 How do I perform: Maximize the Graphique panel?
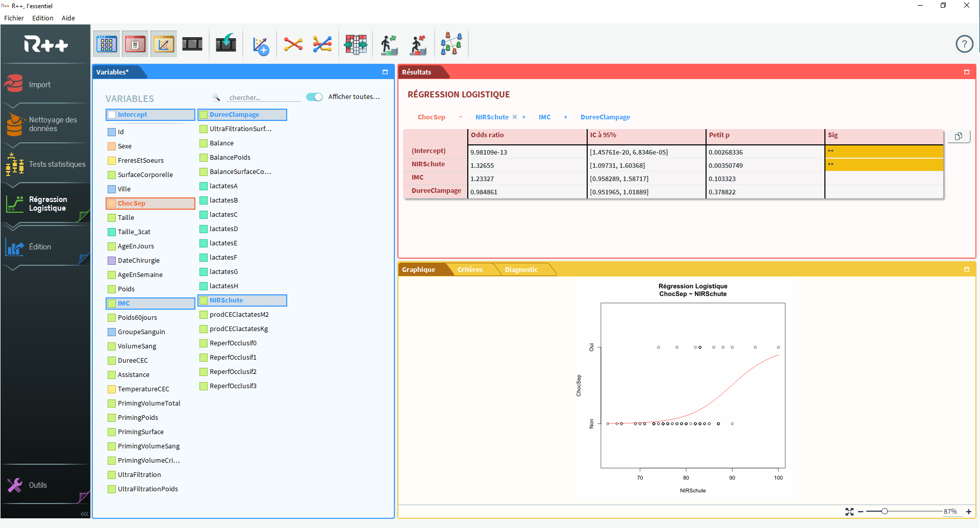point(966,269)
